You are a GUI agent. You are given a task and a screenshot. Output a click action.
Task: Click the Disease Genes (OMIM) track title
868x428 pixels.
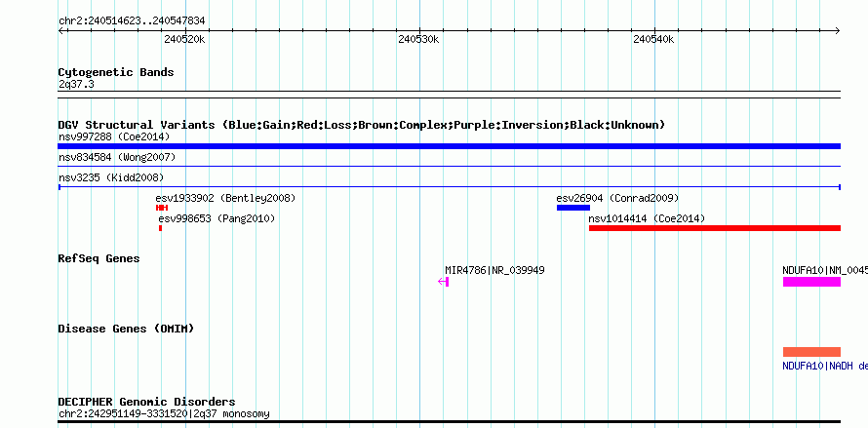point(126,329)
